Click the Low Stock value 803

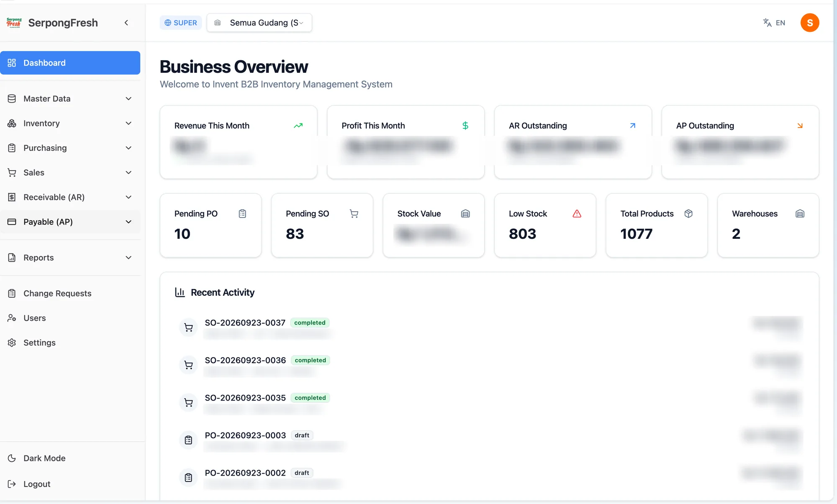click(522, 234)
